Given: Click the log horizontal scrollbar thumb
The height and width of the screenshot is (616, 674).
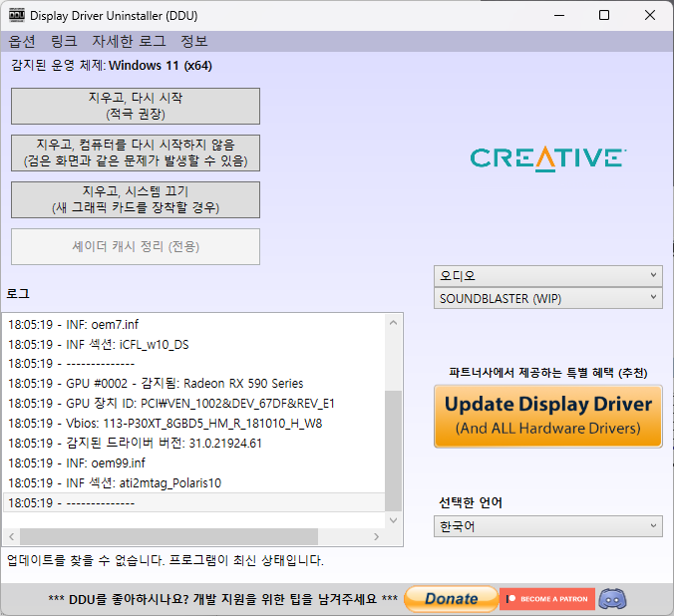Looking at the screenshot, I should click(x=168, y=536).
